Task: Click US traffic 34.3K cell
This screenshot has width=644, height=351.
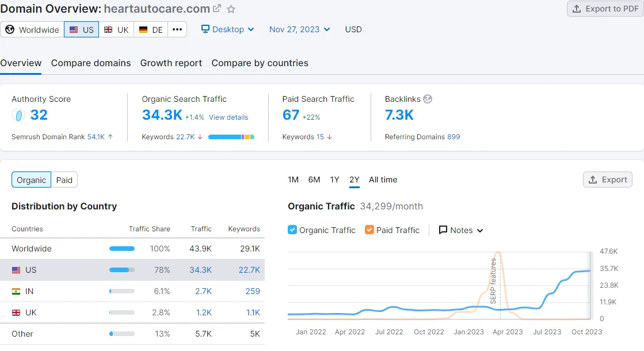Action: [x=200, y=270]
